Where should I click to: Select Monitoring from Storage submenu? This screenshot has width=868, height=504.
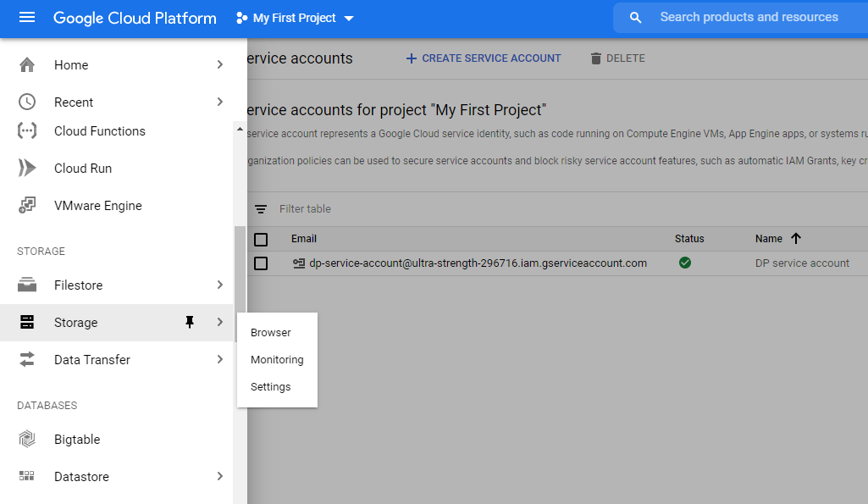point(278,359)
